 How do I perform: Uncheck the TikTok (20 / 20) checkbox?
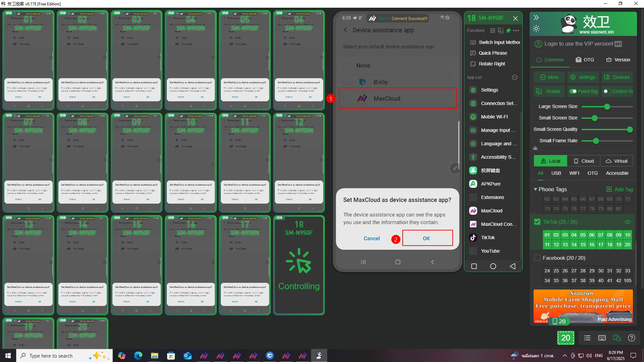537,222
